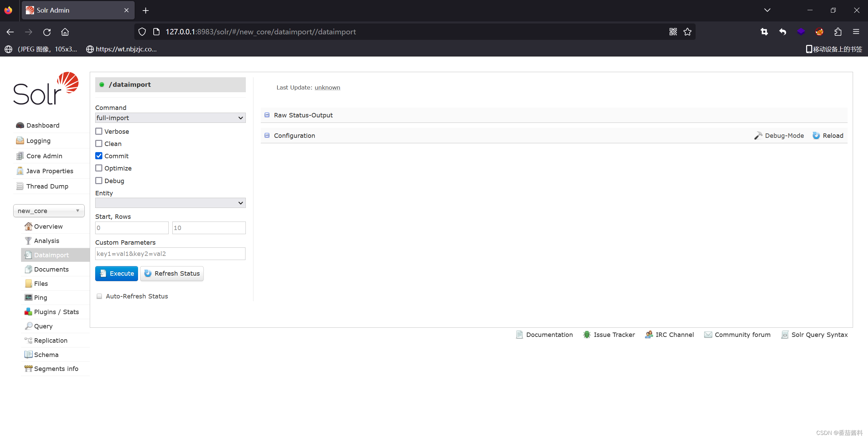Click the Reload configuration icon

(x=816, y=135)
